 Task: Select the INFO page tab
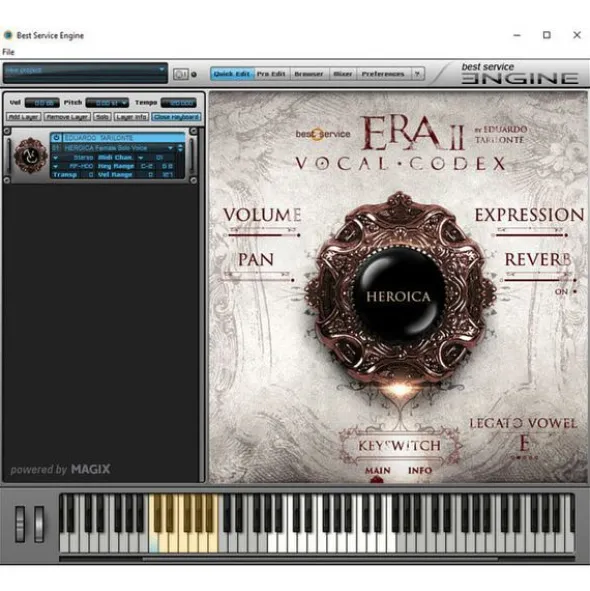click(420, 470)
